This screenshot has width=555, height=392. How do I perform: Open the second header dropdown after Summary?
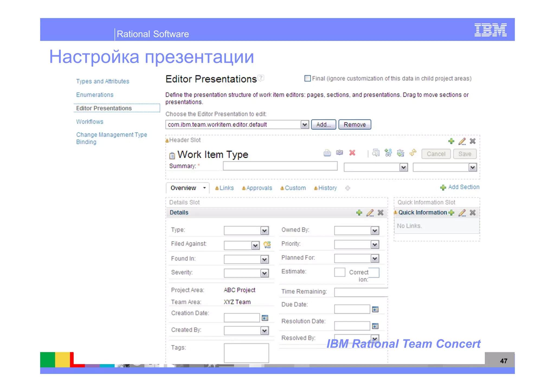coord(473,168)
